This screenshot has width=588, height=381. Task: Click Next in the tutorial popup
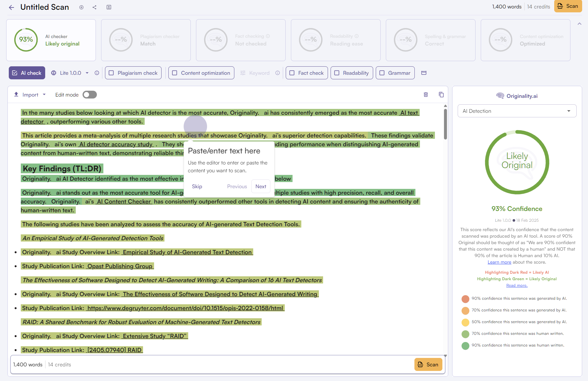coord(261,186)
